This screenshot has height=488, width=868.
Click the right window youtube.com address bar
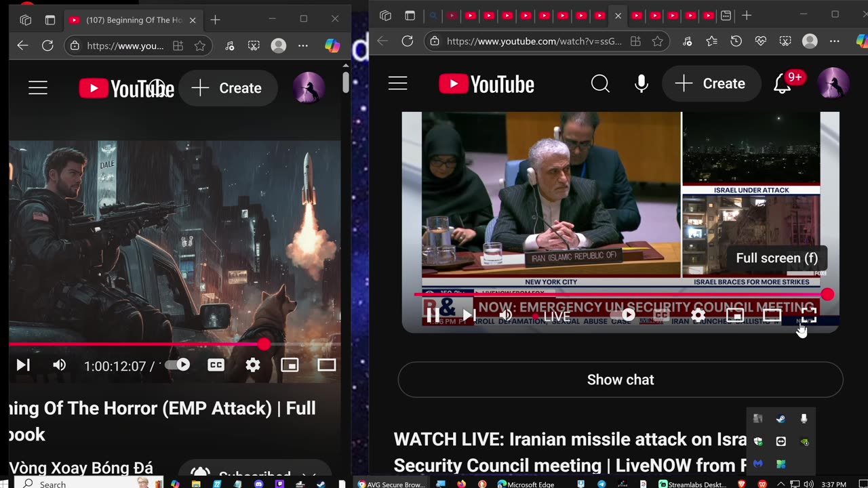tap(534, 41)
